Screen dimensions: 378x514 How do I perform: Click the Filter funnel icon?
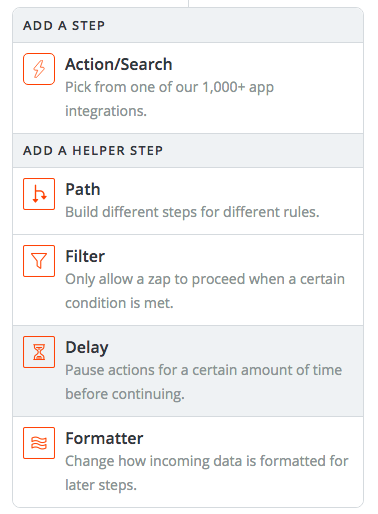coord(39,261)
